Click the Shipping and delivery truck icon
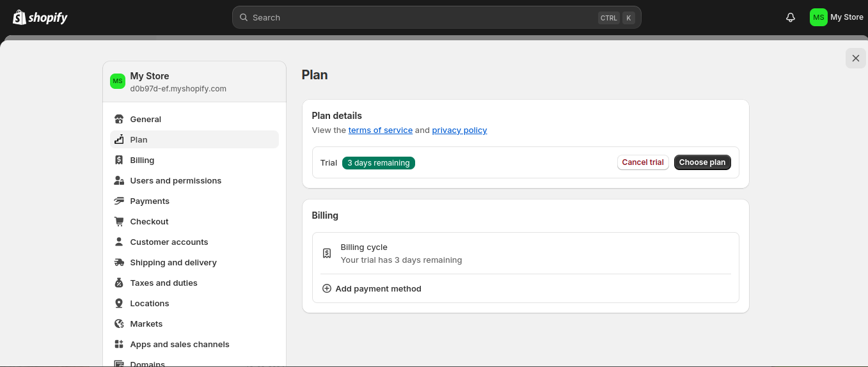The height and width of the screenshot is (367, 868). pos(119,262)
